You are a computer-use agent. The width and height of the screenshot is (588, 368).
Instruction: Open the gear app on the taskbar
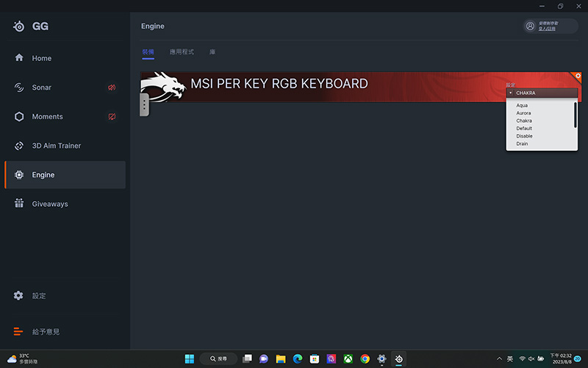pos(381,358)
